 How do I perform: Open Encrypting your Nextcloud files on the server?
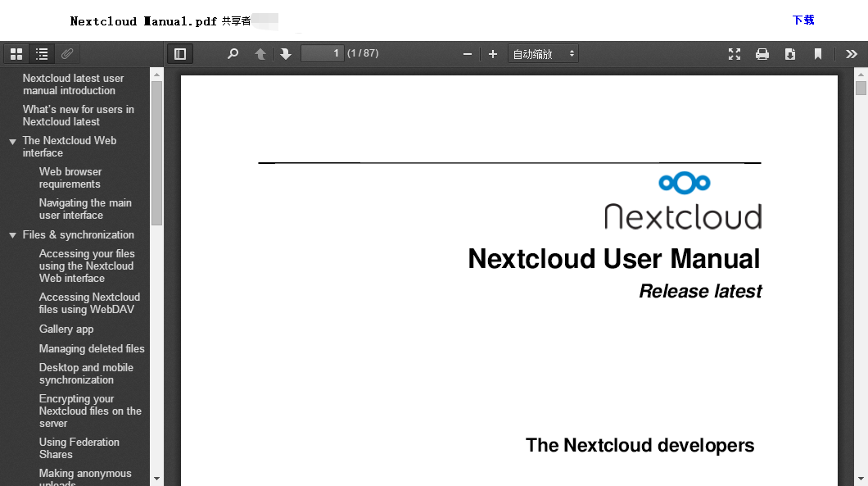point(90,411)
